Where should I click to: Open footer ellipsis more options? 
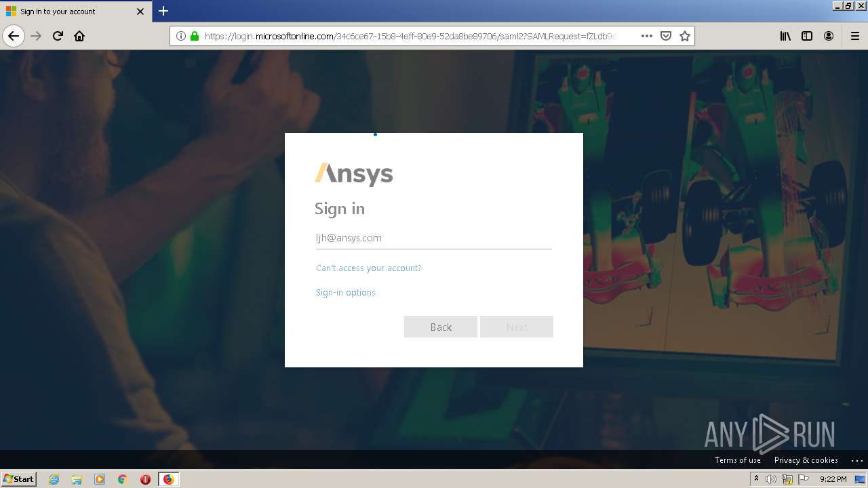coord(856,460)
